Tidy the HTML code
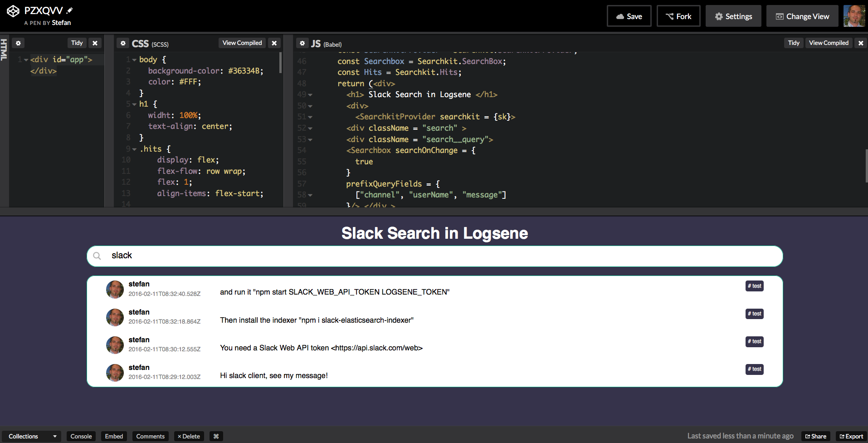Image resolution: width=868 pixels, height=443 pixels. pyautogui.click(x=77, y=43)
